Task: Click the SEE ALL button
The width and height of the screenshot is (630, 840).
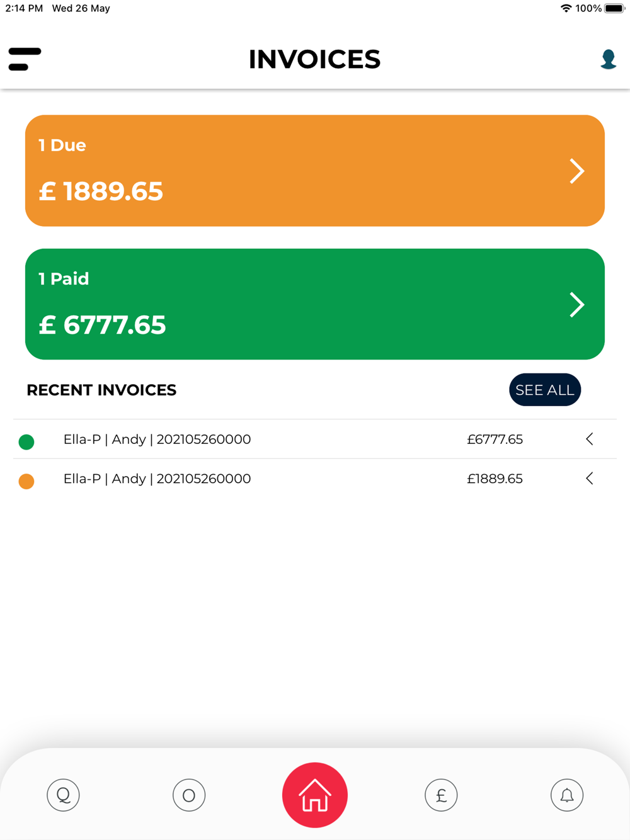Action: click(545, 390)
